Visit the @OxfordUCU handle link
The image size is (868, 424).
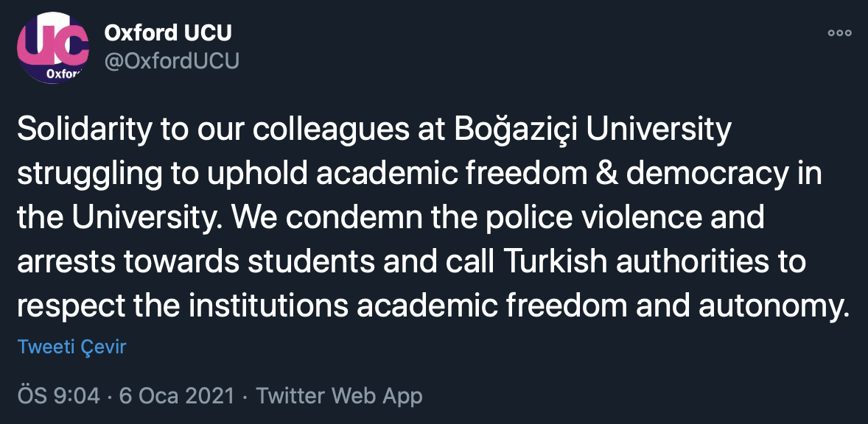click(172, 60)
